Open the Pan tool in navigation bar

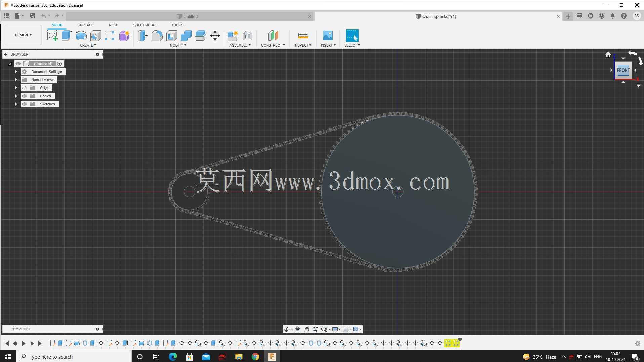tap(307, 329)
